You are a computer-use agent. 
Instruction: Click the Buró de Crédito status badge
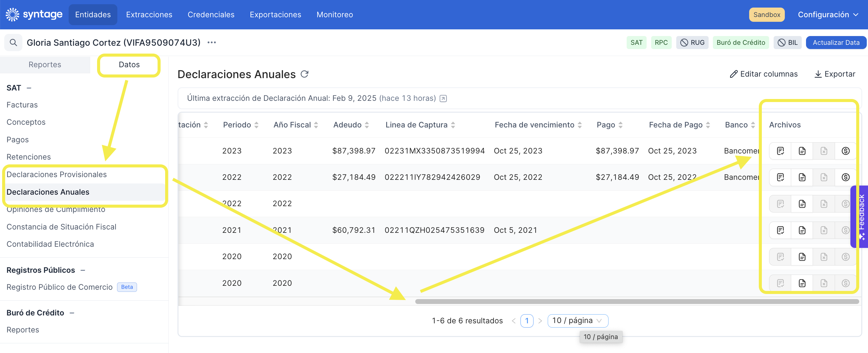click(741, 42)
